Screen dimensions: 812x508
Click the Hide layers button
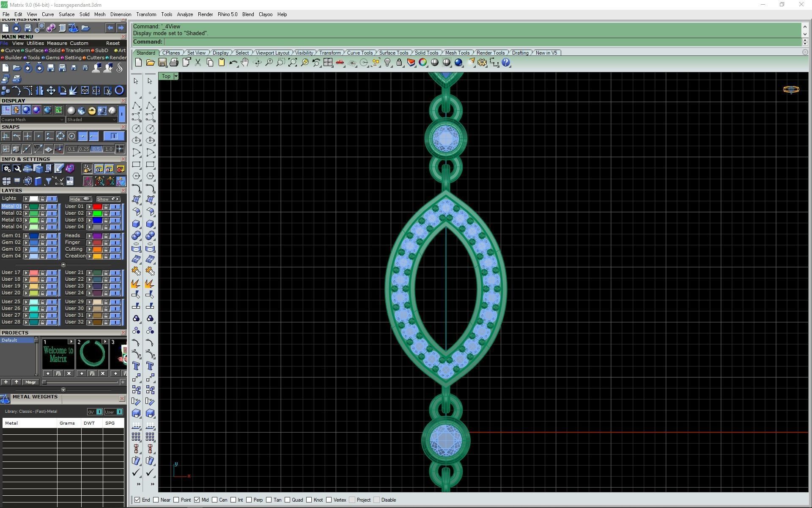80,199
